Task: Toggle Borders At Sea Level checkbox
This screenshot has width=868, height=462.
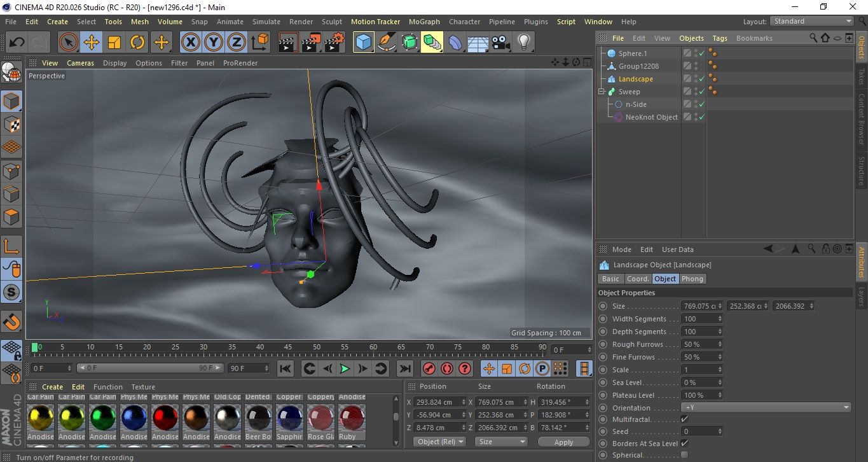Action: click(x=684, y=444)
